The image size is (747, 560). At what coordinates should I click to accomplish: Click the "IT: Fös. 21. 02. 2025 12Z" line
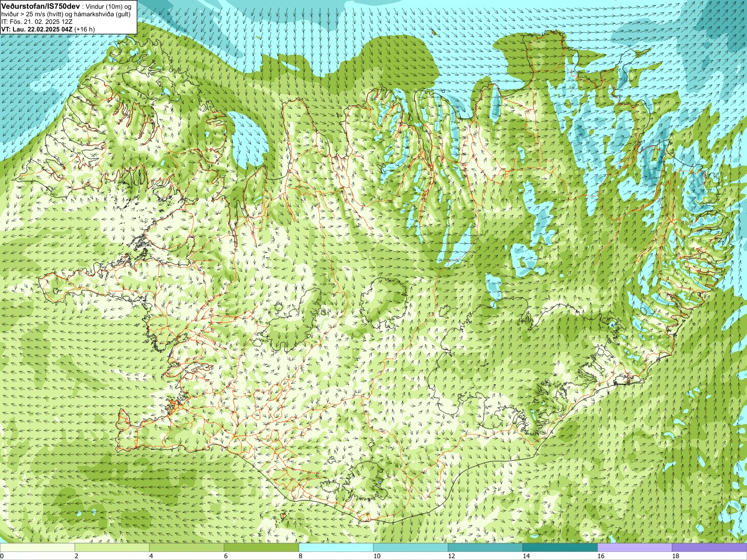coord(37,22)
